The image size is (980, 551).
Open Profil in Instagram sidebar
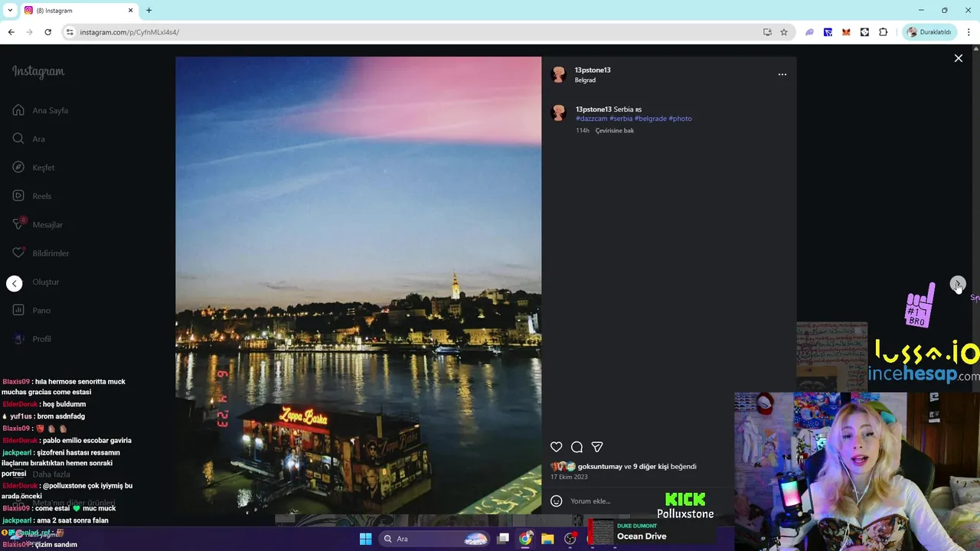click(31, 339)
